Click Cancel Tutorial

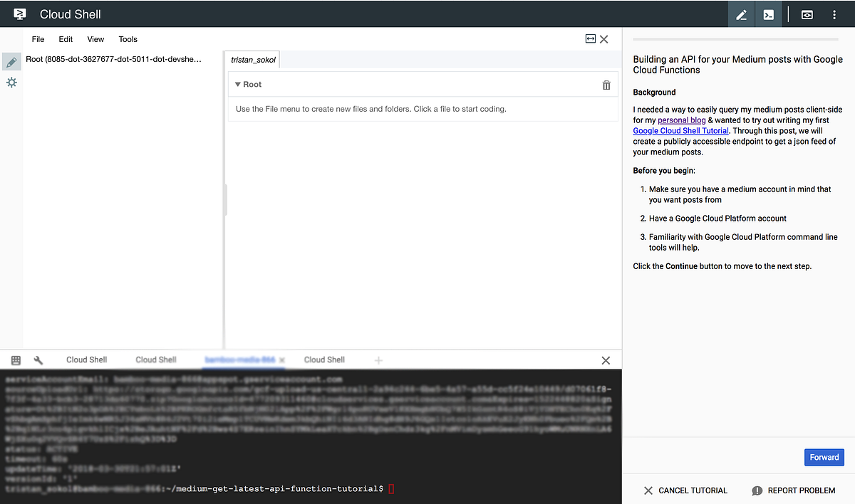pyautogui.click(x=685, y=490)
